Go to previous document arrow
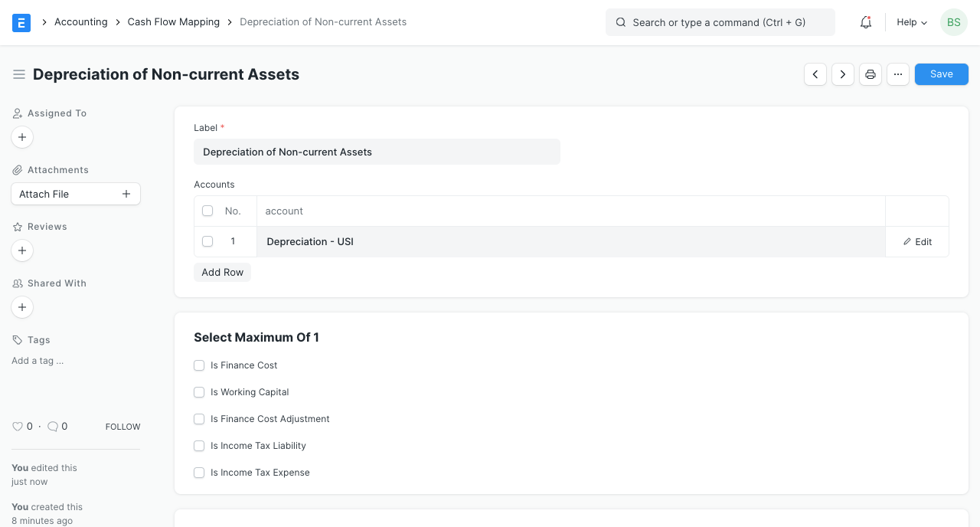 click(815, 74)
